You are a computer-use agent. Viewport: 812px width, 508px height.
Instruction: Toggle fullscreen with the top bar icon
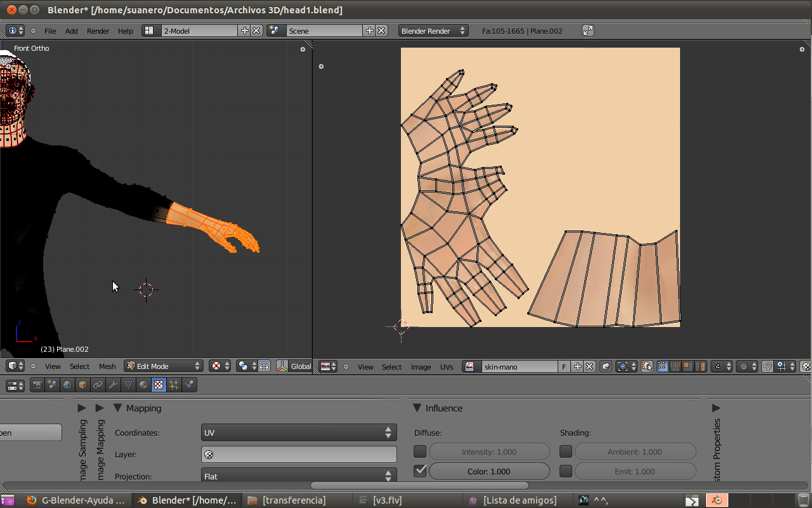[x=587, y=30]
